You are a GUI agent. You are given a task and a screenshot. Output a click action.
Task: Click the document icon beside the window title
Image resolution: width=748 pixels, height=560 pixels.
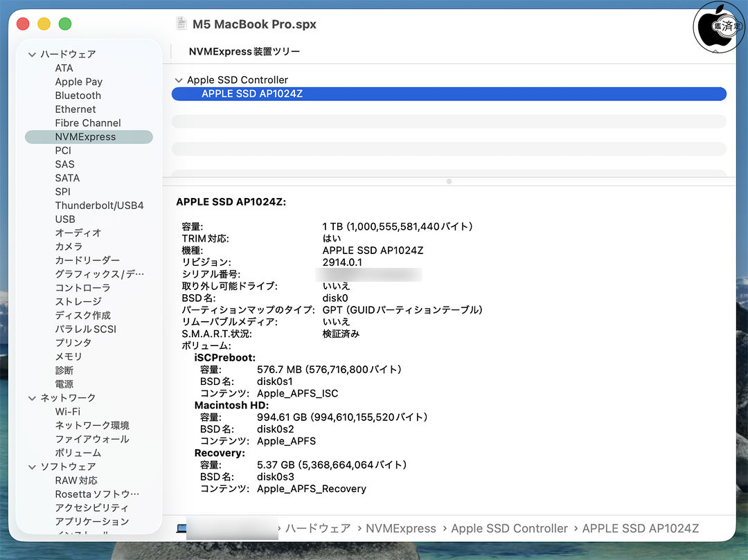point(181,24)
